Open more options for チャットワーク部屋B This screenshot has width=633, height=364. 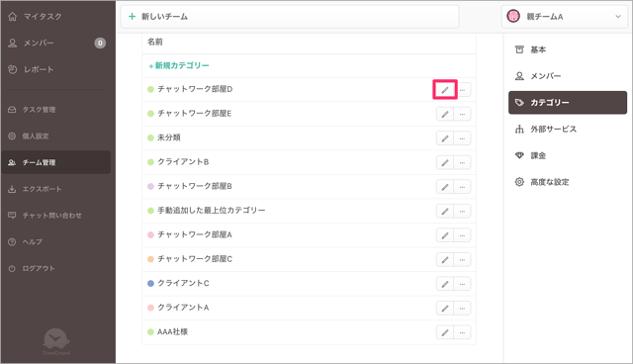tap(462, 187)
